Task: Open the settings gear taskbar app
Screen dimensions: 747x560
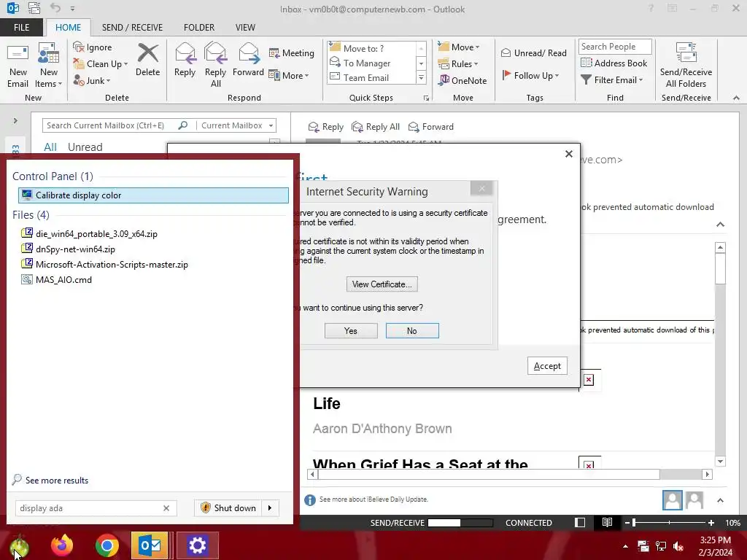Action: click(x=197, y=545)
